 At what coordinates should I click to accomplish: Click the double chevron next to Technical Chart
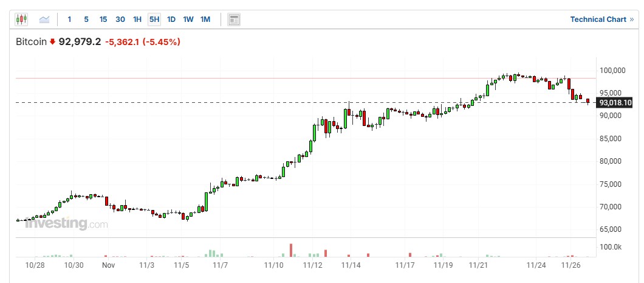coord(632,19)
